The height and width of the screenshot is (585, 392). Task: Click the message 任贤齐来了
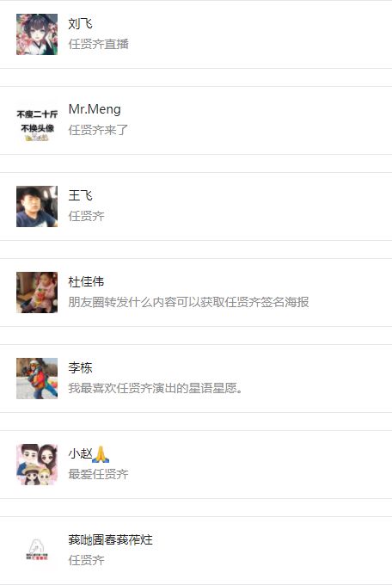click(x=98, y=130)
